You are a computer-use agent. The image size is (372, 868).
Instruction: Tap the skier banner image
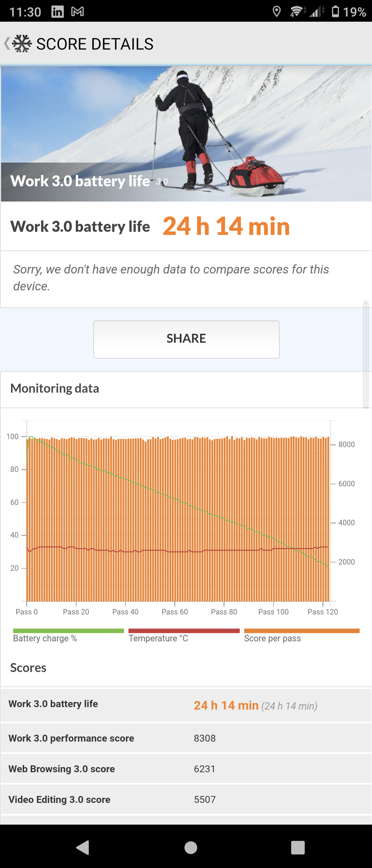point(186,133)
